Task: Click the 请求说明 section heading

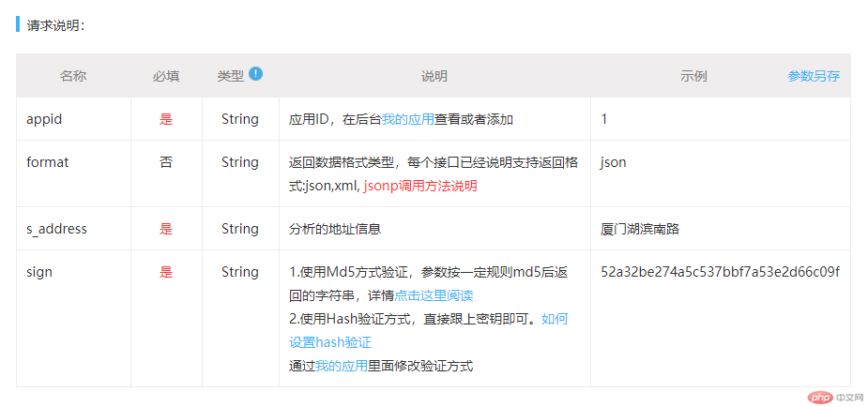Action: tap(55, 25)
